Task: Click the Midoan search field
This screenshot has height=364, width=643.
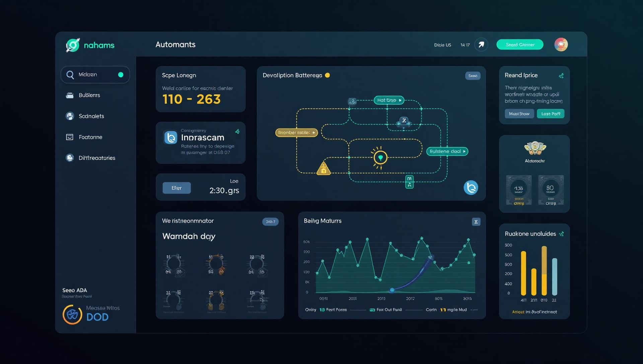Action: (95, 75)
